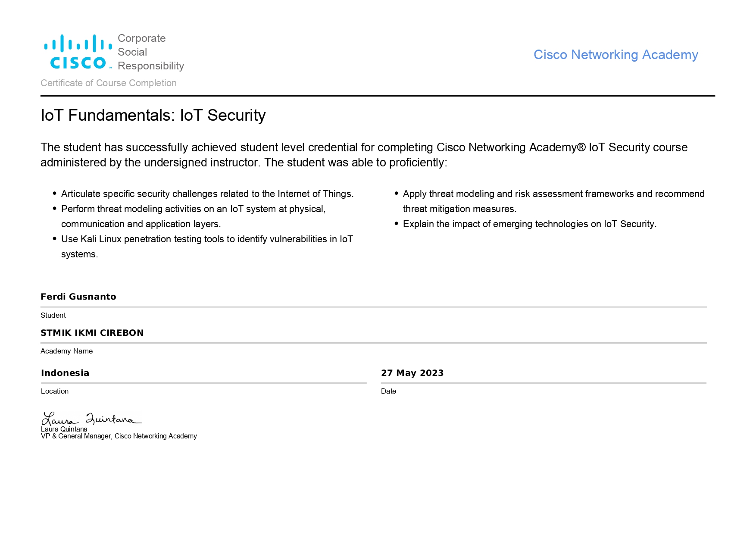Click the Date field label
The image size is (756, 535).
coord(388,391)
